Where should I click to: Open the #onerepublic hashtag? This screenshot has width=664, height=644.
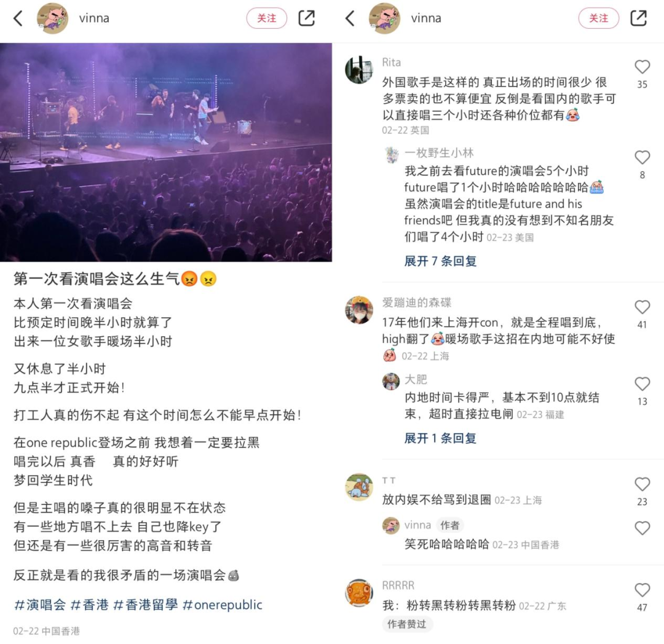tap(223, 605)
